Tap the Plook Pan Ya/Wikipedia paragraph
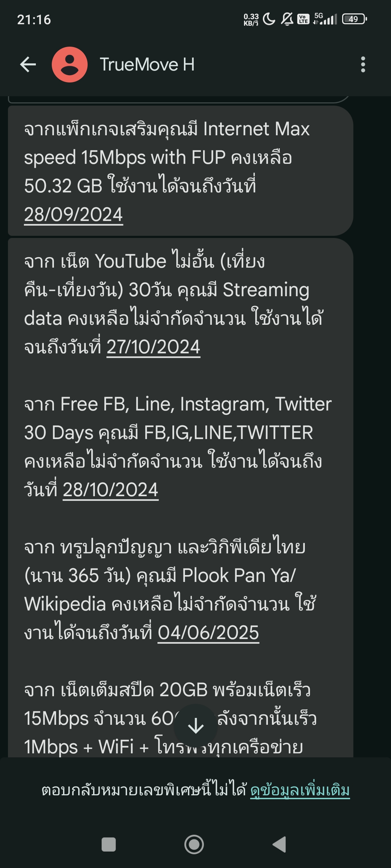Image resolution: width=391 pixels, height=868 pixels. point(170,590)
